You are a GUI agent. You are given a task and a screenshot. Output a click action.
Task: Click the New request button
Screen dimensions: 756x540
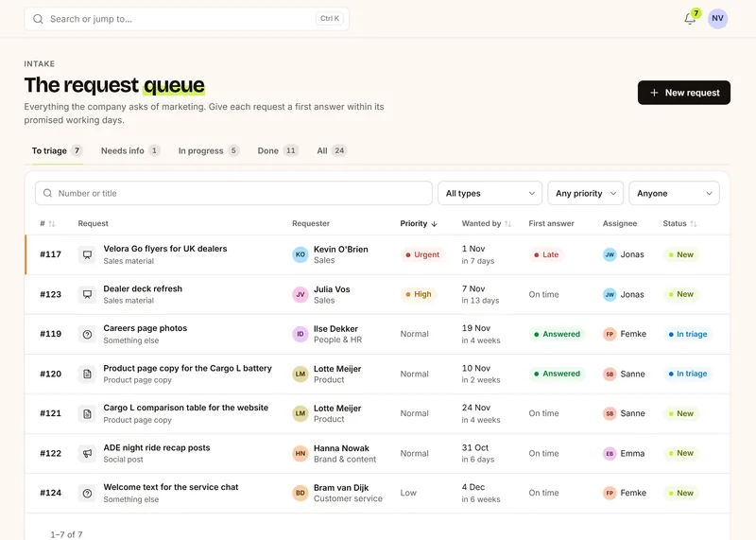click(x=683, y=93)
